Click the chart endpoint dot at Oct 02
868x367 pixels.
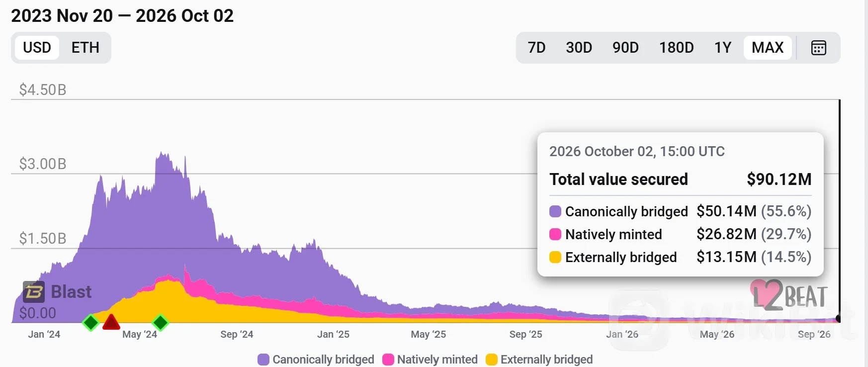click(x=839, y=318)
